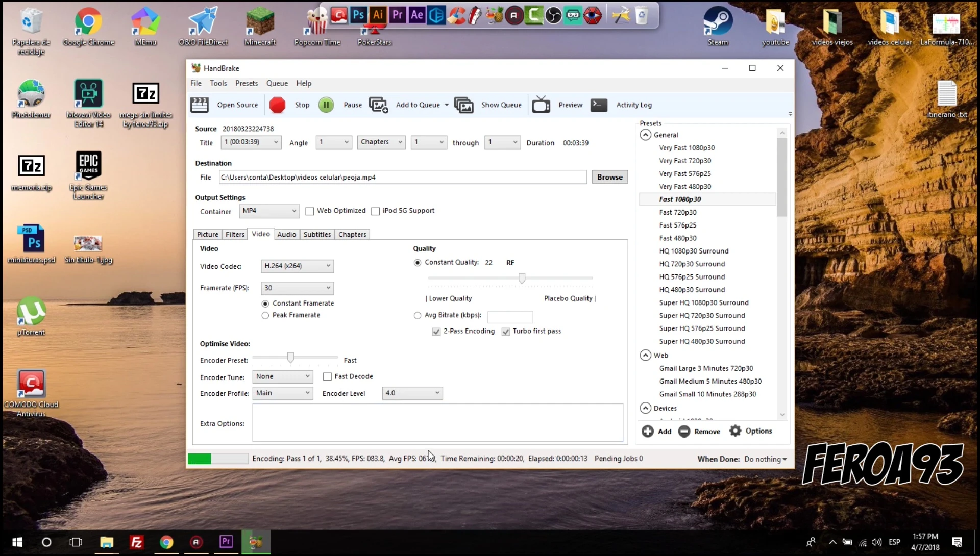This screenshot has height=556, width=980.
Task: Open the Title dropdown
Action: [251, 142]
